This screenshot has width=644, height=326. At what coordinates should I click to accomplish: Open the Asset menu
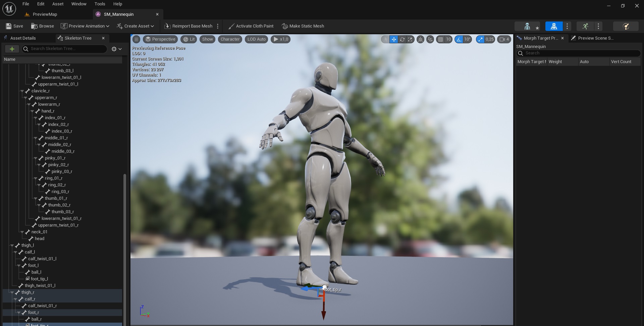[x=58, y=4]
